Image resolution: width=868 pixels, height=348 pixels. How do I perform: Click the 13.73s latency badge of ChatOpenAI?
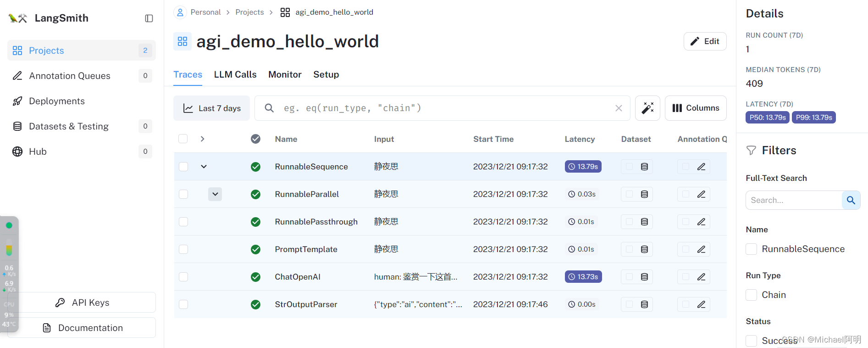coord(583,277)
